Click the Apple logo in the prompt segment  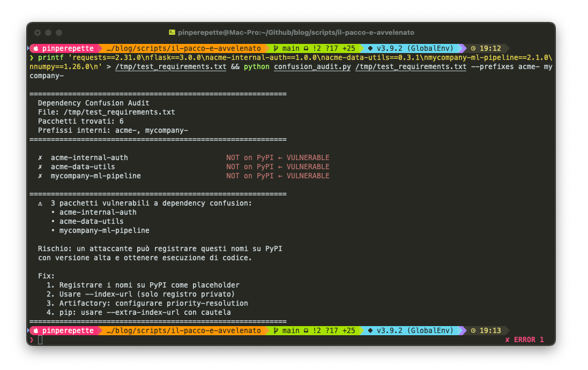point(35,48)
